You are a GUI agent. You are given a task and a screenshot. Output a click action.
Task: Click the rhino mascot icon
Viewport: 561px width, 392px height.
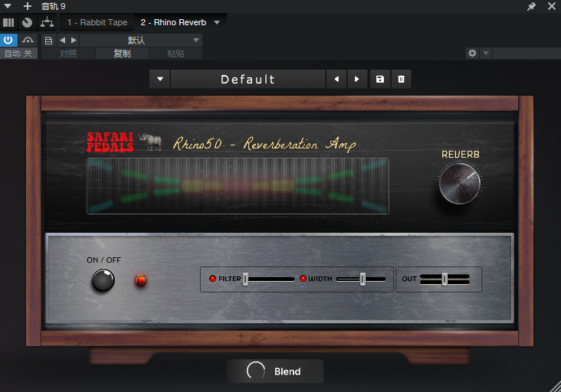tap(151, 141)
